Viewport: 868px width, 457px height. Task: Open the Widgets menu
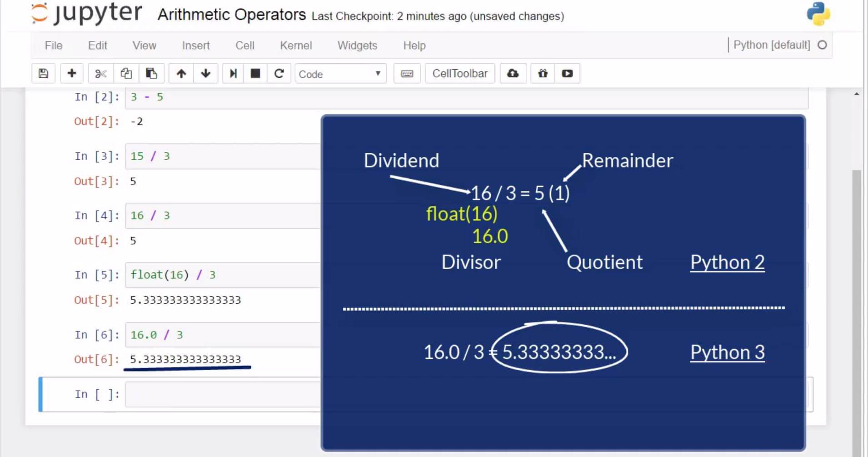(357, 45)
